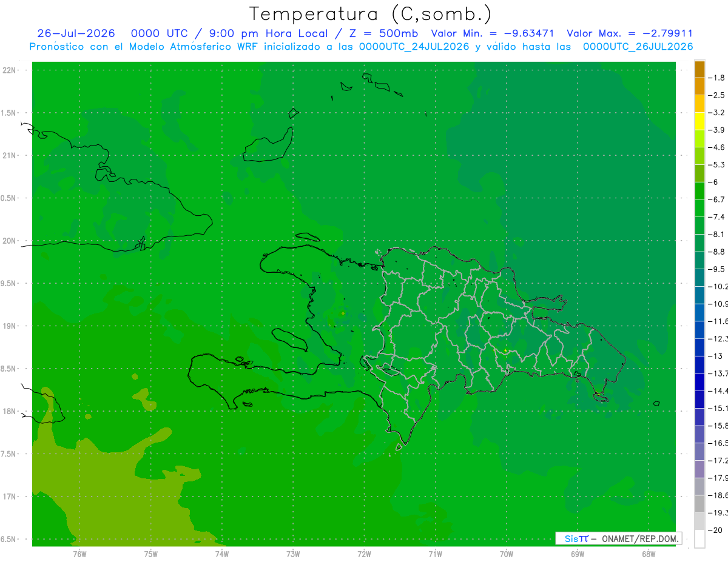Click the '22N' latitude axis label
728x562 pixels.
click(10, 70)
